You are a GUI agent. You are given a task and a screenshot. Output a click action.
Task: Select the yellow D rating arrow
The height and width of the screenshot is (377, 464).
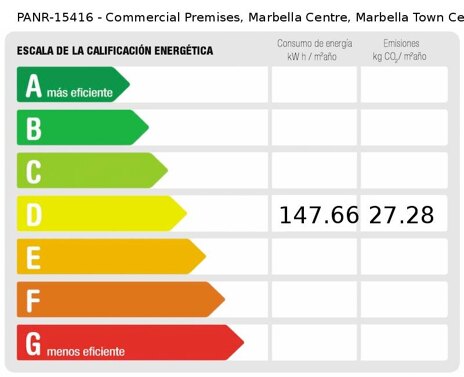click(102, 213)
